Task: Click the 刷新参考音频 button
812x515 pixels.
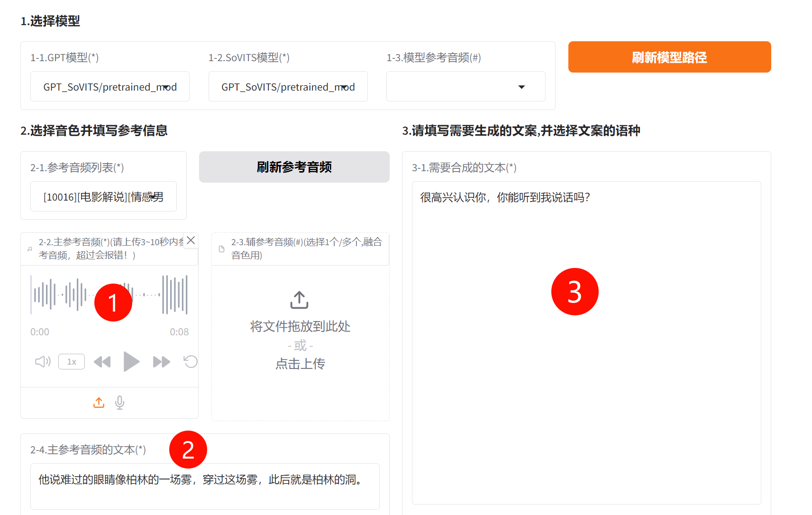Action: pyautogui.click(x=294, y=167)
